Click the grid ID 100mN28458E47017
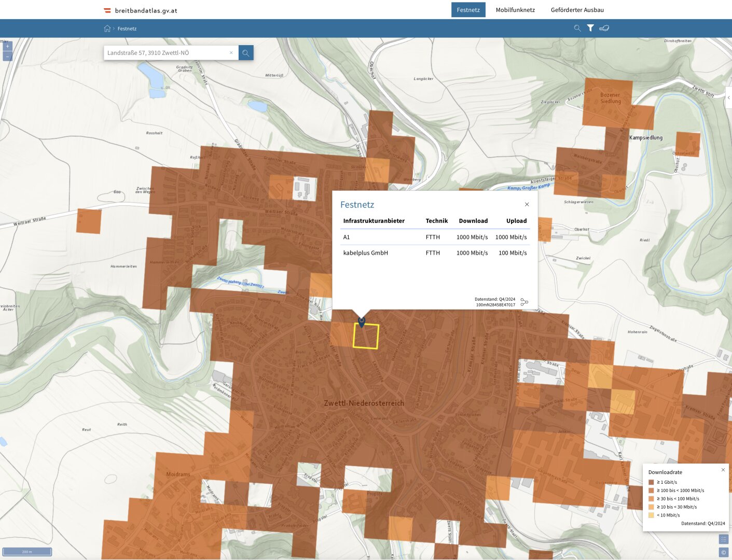 [495, 305]
